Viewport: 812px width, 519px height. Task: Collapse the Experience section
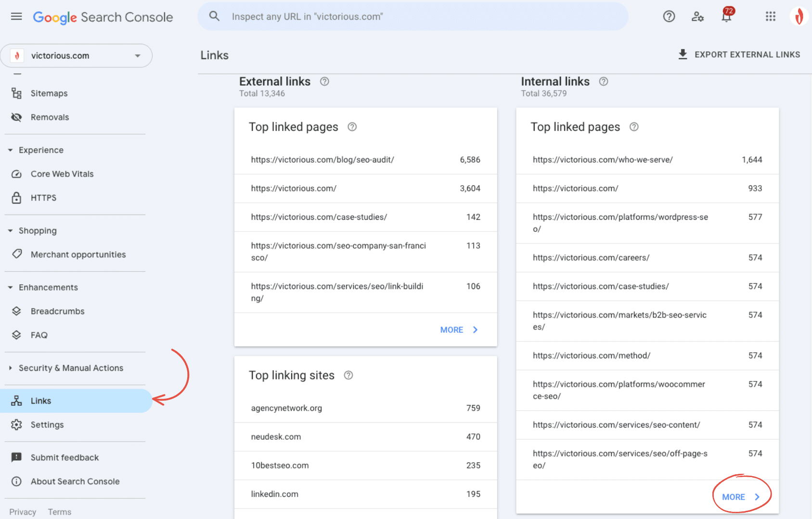coord(10,150)
